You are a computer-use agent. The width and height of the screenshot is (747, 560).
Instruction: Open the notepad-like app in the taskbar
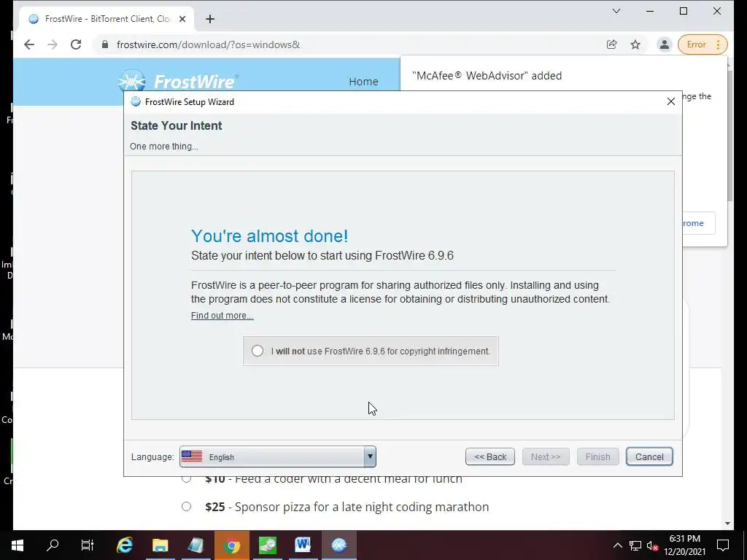[x=196, y=545]
